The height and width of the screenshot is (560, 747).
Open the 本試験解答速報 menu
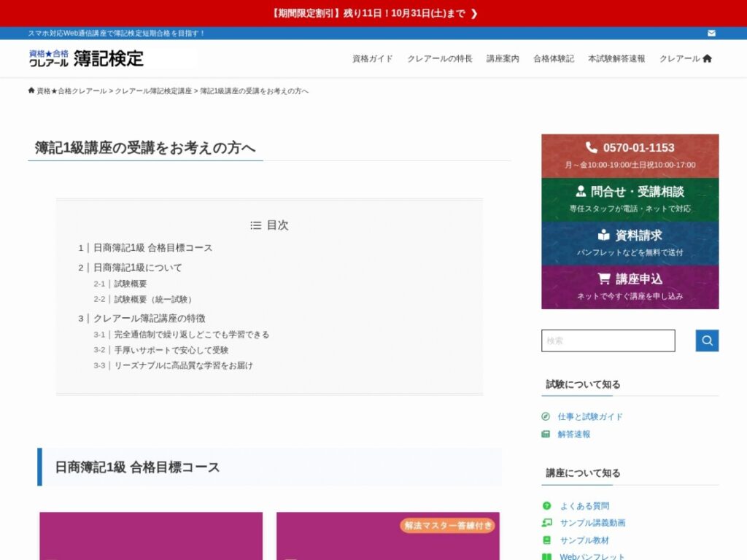(616, 58)
